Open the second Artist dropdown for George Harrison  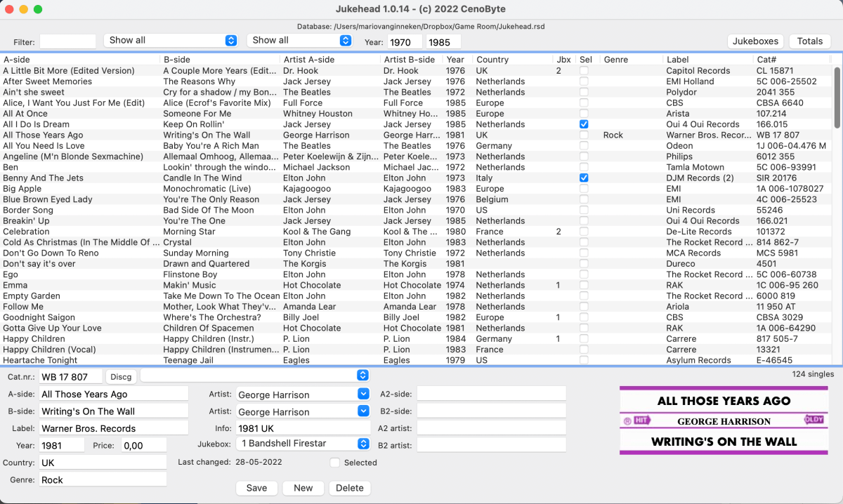[x=303, y=410]
